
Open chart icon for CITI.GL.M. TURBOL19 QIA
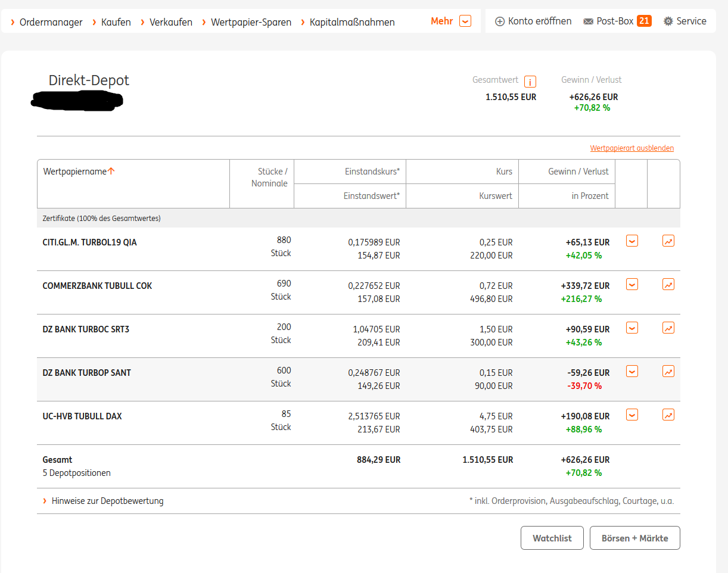point(668,241)
